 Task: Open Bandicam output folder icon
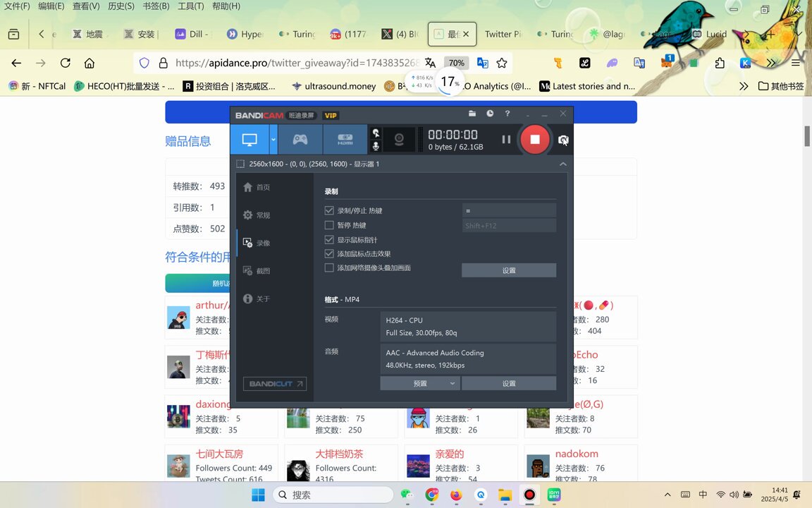point(472,114)
